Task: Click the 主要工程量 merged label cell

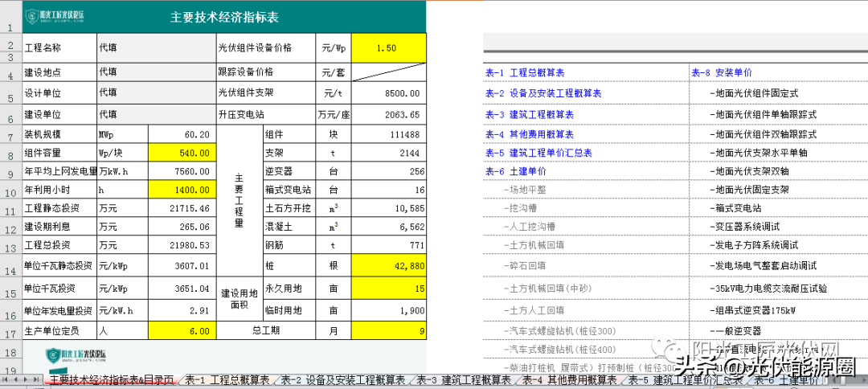Action: coord(239,201)
